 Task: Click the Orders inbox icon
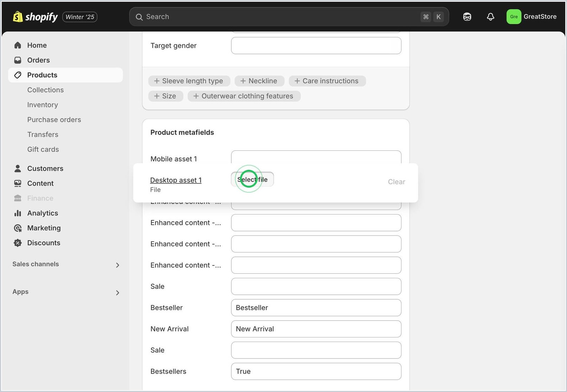pyautogui.click(x=18, y=60)
